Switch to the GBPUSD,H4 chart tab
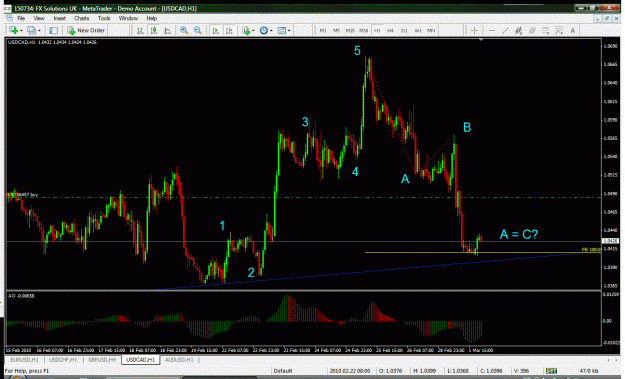This screenshot has width=625, height=379. point(102,360)
